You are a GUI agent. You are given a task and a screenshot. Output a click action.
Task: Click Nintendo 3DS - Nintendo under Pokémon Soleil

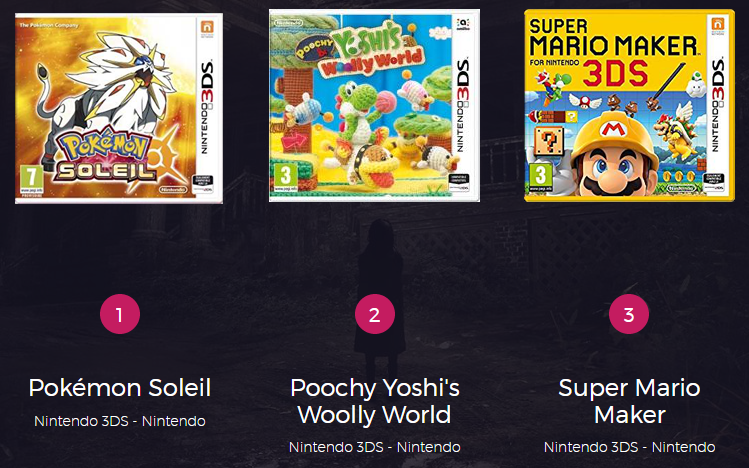120,421
